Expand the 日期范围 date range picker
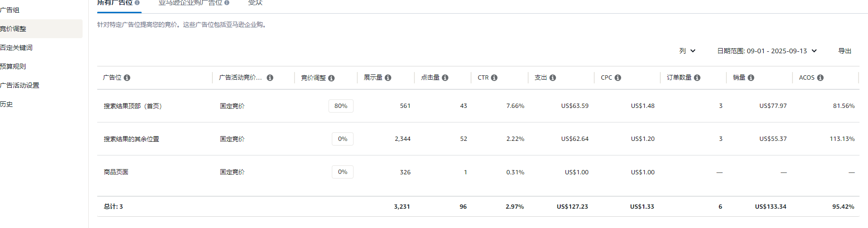This screenshot has width=868, height=228. pyautogui.click(x=767, y=51)
